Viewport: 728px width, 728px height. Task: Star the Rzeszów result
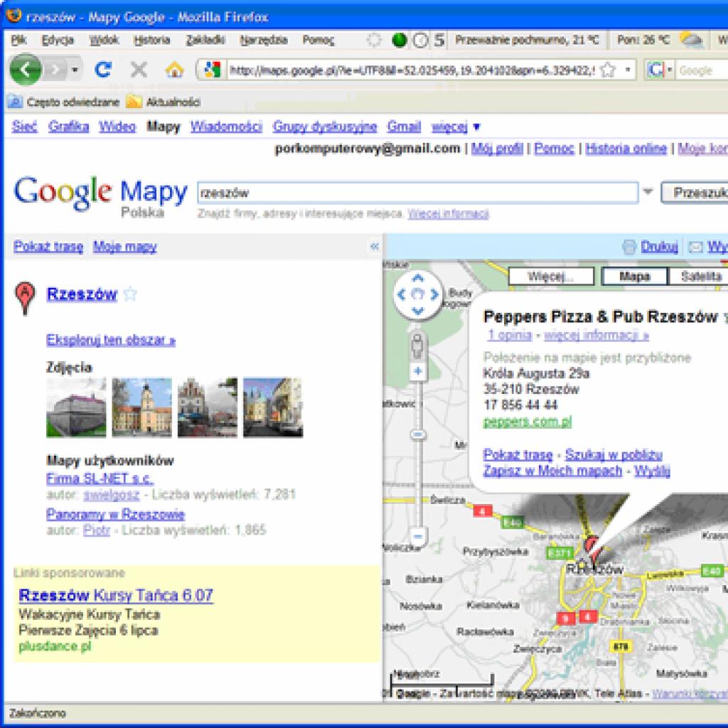(x=130, y=294)
